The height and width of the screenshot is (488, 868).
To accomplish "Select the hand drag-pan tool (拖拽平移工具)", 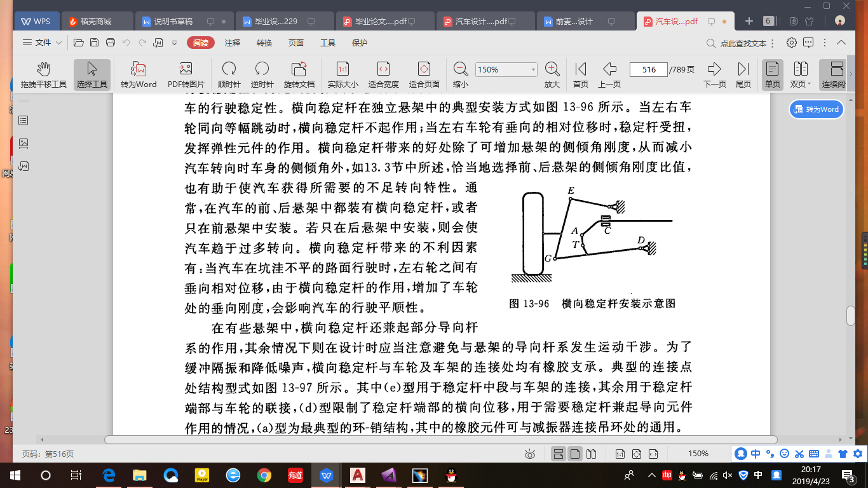I will point(43,74).
